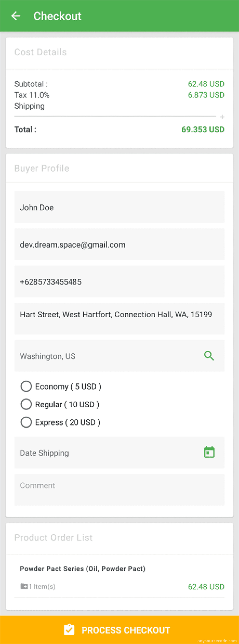This screenshot has height=644, width=239.
Task: Tap the Checkout title in header
Action: (58, 16)
